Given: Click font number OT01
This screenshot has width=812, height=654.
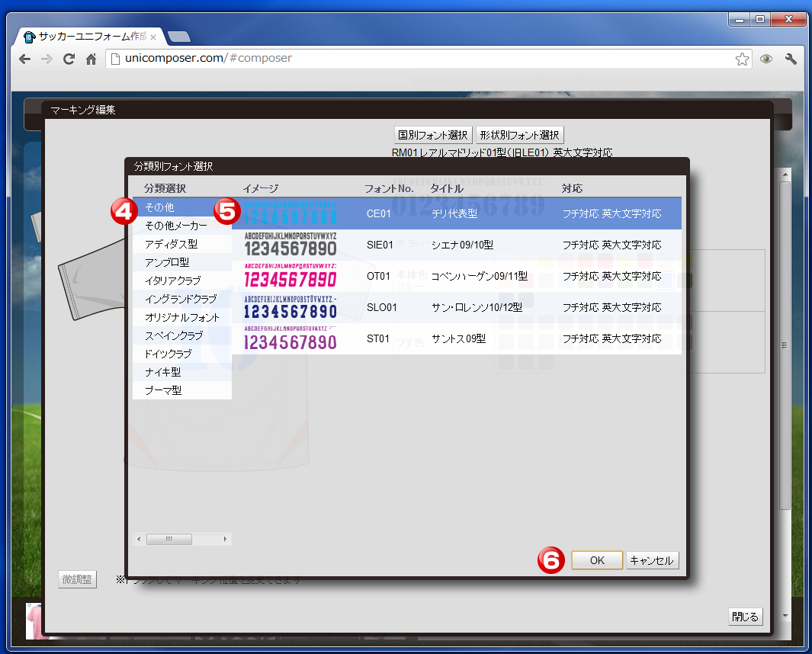Looking at the screenshot, I should click(x=379, y=276).
